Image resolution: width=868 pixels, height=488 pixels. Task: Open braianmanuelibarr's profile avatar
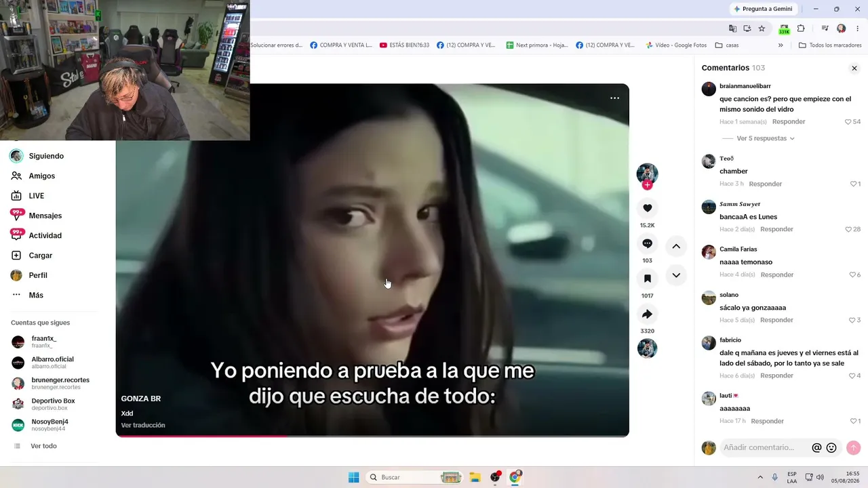pos(709,89)
